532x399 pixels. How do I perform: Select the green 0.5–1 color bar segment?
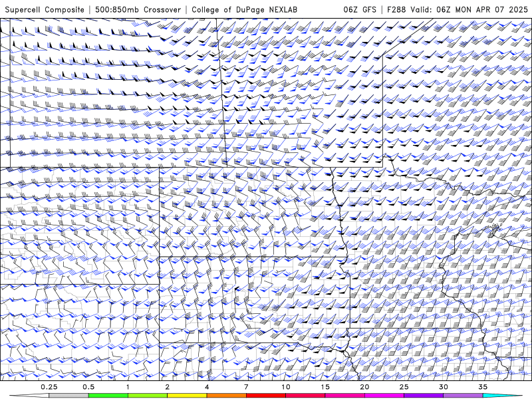[x=108, y=396]
